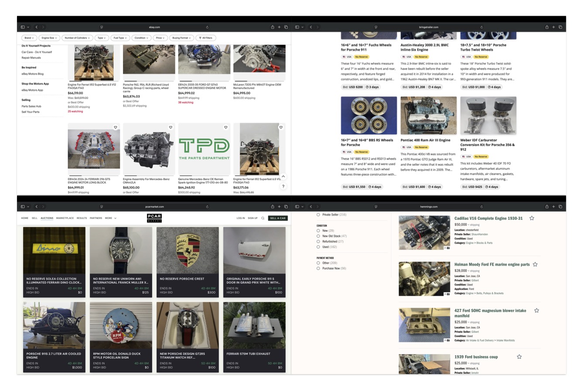The width and height of the screenshot is (583, 392).
Task: Go to PARTNERS on PCARMARKET
Action: [96, 218]
